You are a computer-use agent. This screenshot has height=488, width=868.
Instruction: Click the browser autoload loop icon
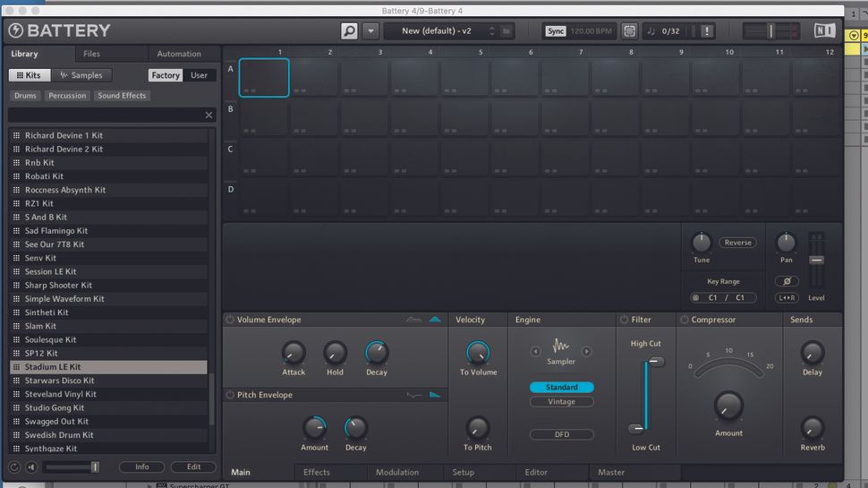[x=14, y=467]
